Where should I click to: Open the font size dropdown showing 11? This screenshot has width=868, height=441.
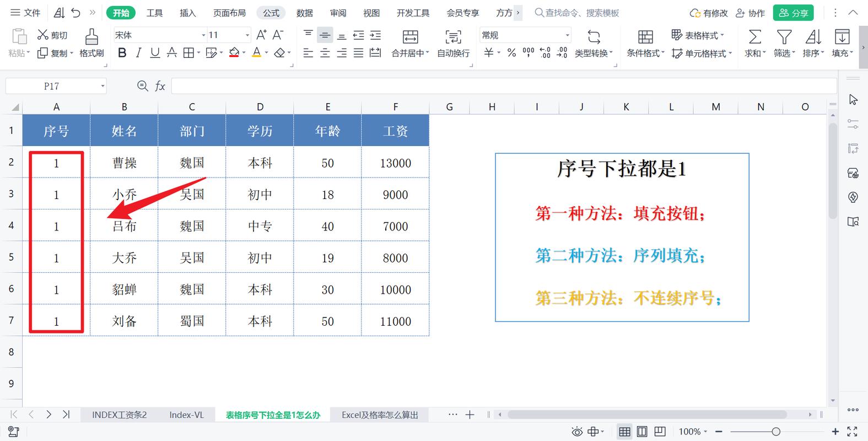(247, 35)
